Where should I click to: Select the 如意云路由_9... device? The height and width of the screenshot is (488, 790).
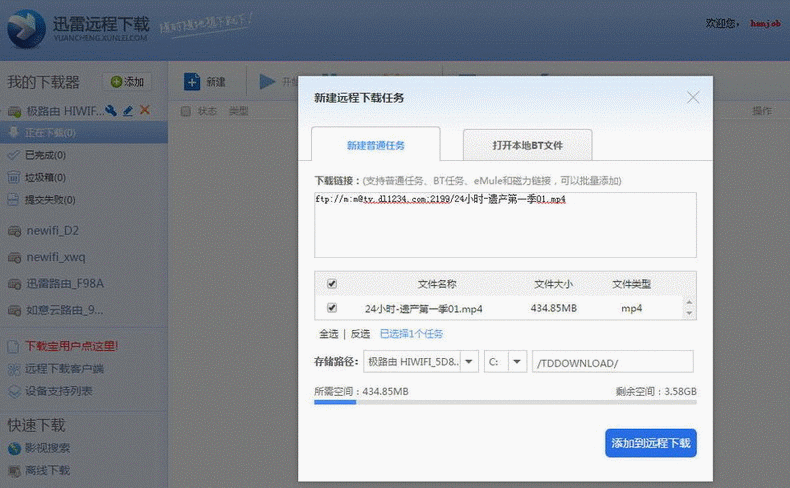64,310
